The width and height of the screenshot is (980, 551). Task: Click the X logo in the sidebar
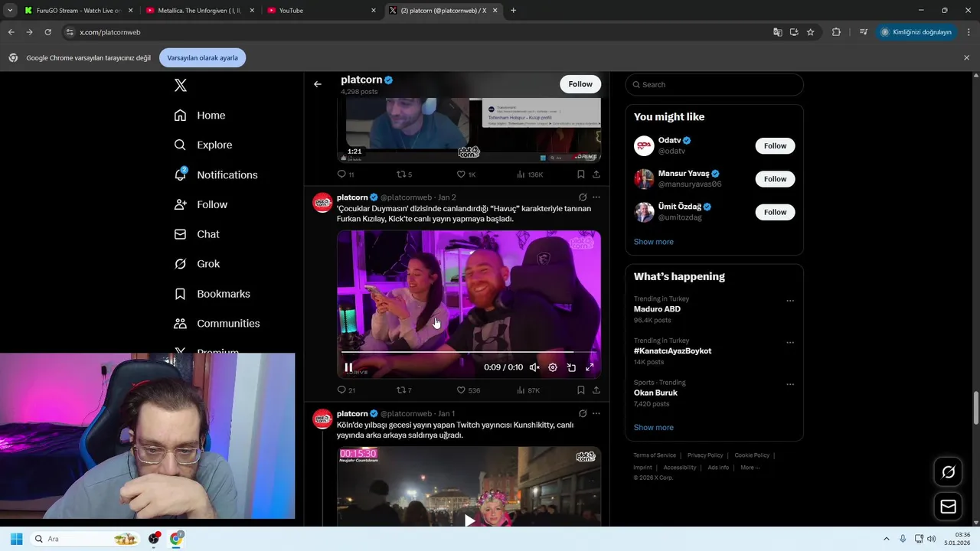181,86
